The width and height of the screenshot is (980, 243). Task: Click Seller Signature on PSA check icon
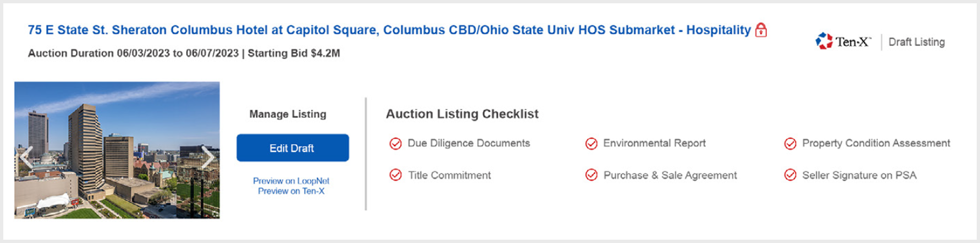[790, 175]
